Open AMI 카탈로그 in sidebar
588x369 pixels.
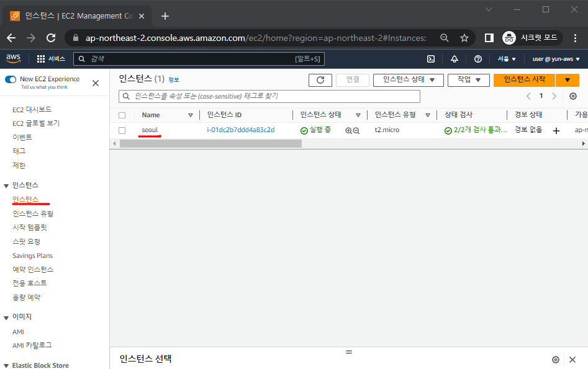(32, 345)
